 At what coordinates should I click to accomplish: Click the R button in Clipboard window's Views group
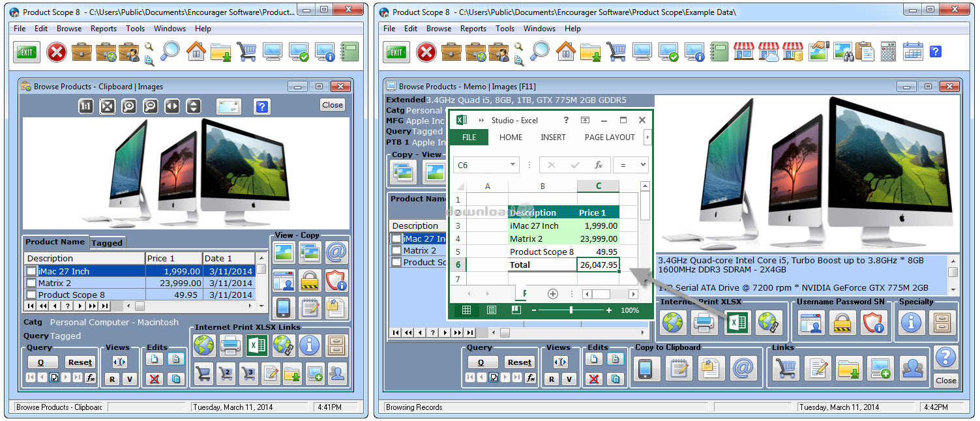pos(112,379)
